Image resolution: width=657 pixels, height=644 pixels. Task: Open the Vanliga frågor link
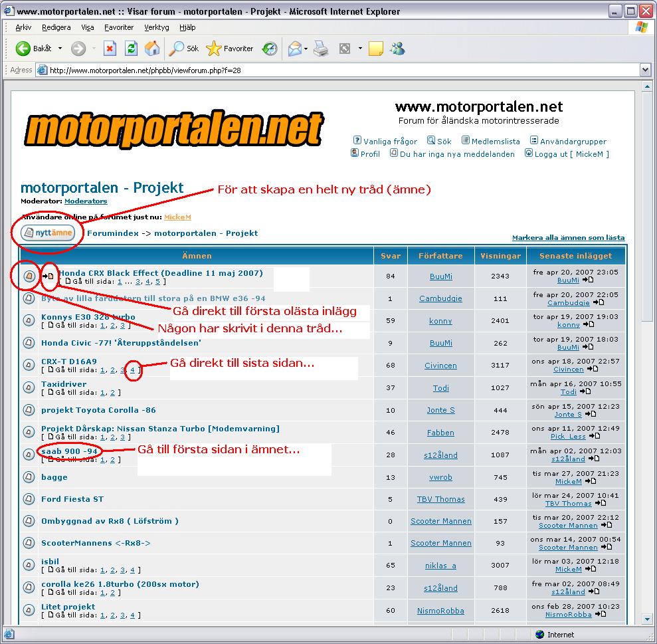(x=390, y=142)
